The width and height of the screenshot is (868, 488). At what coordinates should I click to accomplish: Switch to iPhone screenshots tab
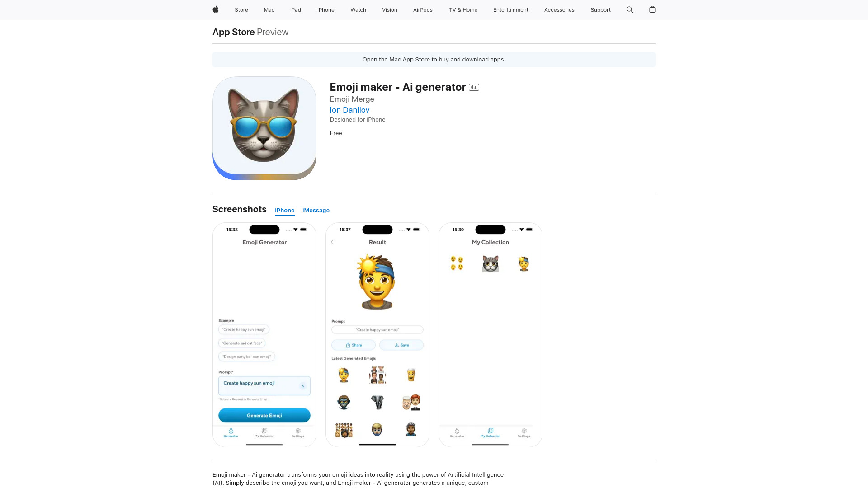285,210
